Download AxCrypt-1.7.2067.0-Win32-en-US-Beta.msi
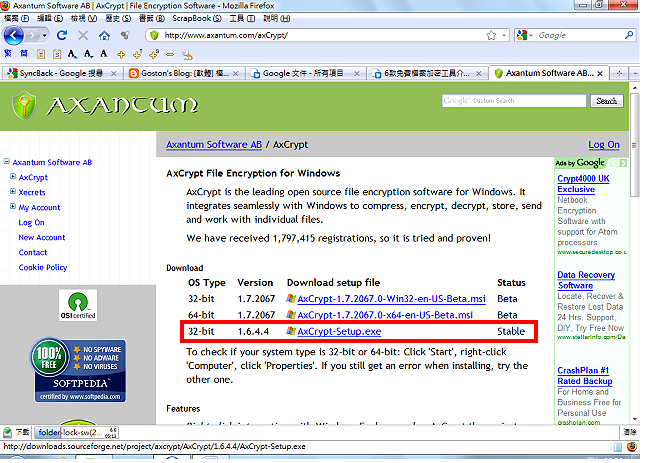This screenshot has height=463, width=645. click(x=391, y=299)
